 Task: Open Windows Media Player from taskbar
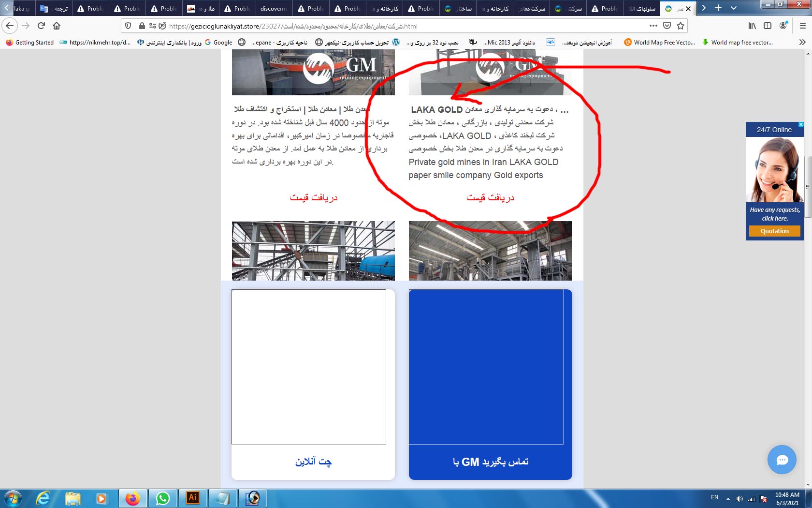click(x=102, y=498)
